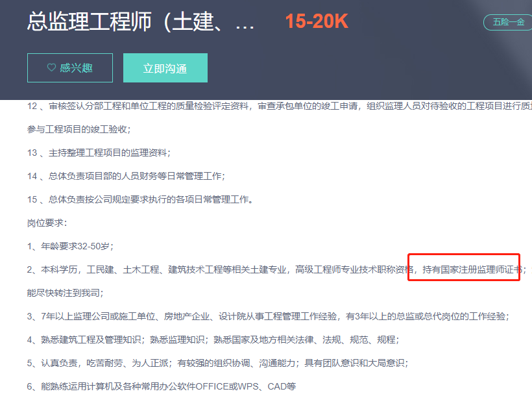The height and width of the screenshot is (398, 532).
Task: Click item 14 about 人员财务等日常管理
Action: point(126,176)
